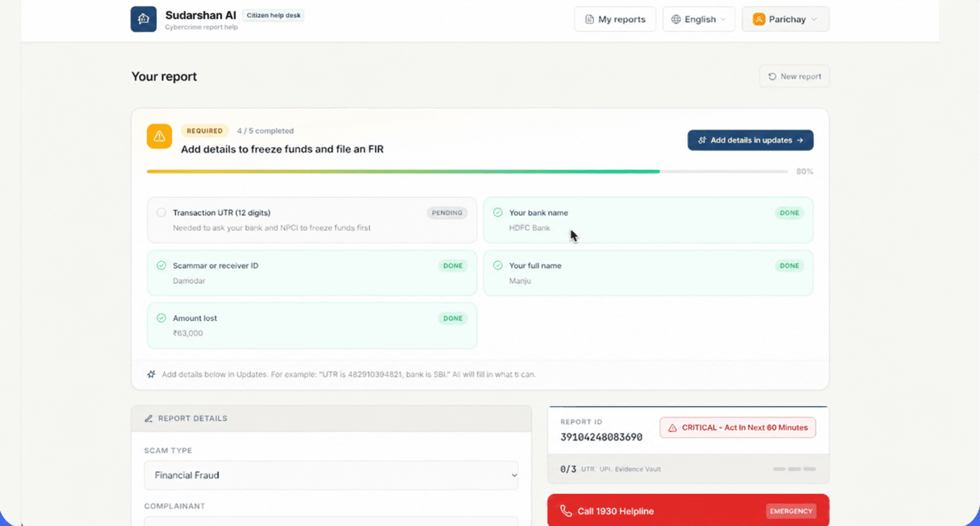Click the 0/3 UTR, UPI, Evidence Vault text

pyautogui.click(x=611, y=469)
